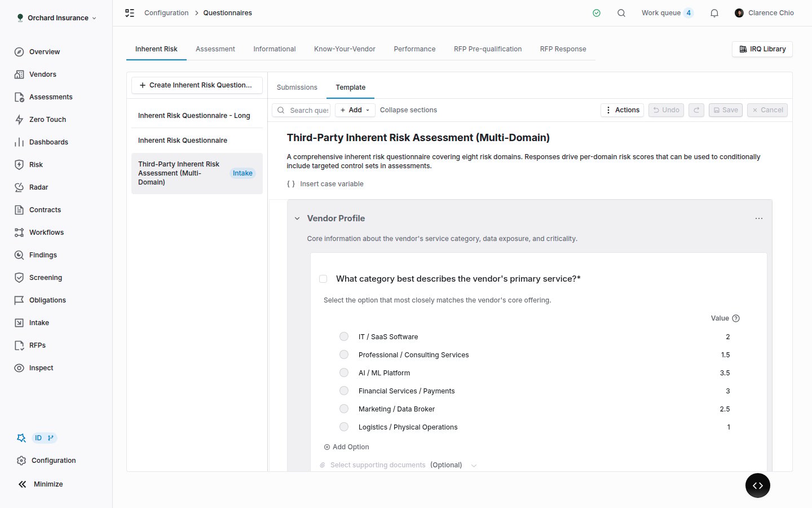The width and height of the screenshot is (812, 508).
Task: Select the AI / ML Platform radio
Action: click(344, 373)
